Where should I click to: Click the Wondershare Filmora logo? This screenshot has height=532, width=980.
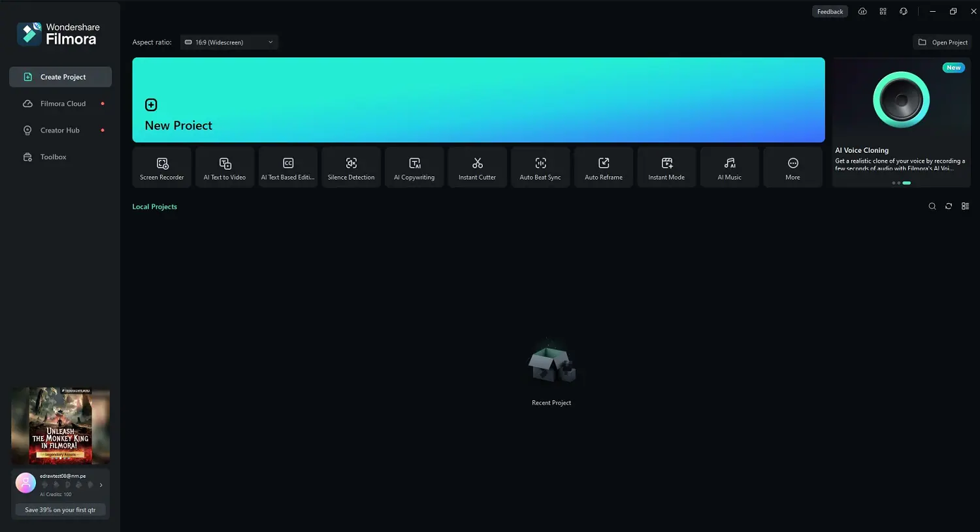click(x=58, y=34)
